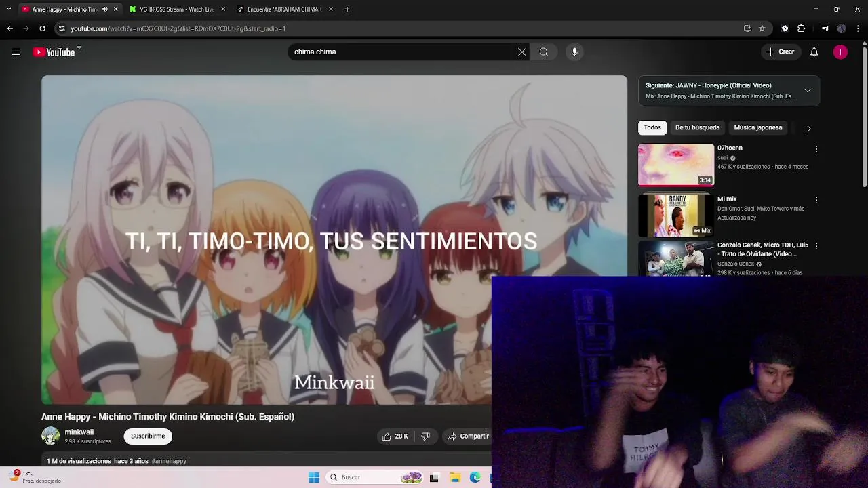The width and height of the screenshot is (868, 488).
Task: Dislike the Anne Happy video
Action: (426, 436)
